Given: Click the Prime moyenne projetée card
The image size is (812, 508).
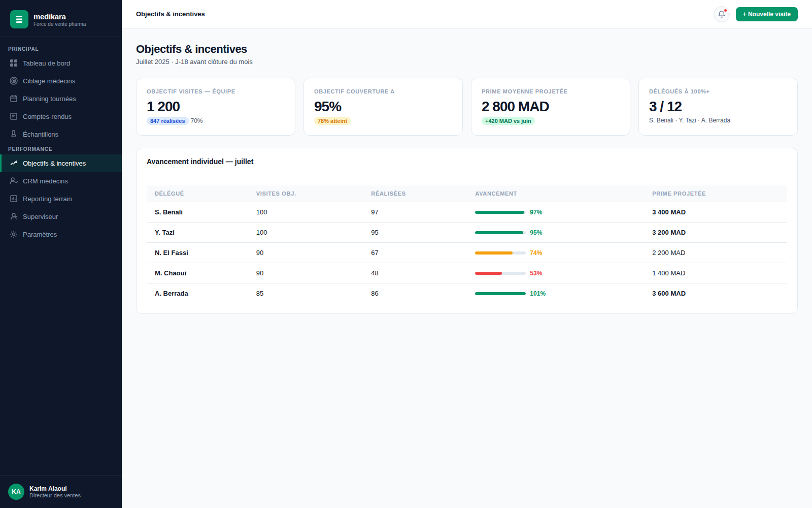Looking at the screenshot, I should coord(551,107).
